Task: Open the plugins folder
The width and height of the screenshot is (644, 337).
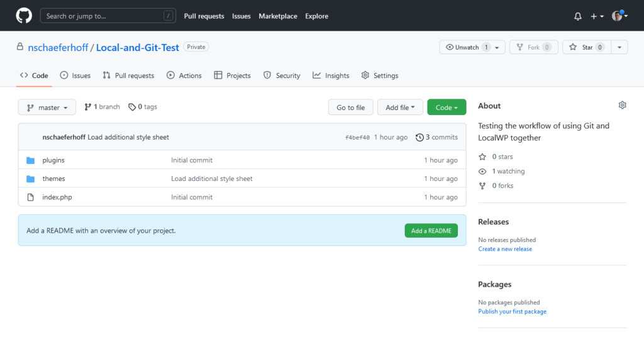Action: click(x=53, y=160)
